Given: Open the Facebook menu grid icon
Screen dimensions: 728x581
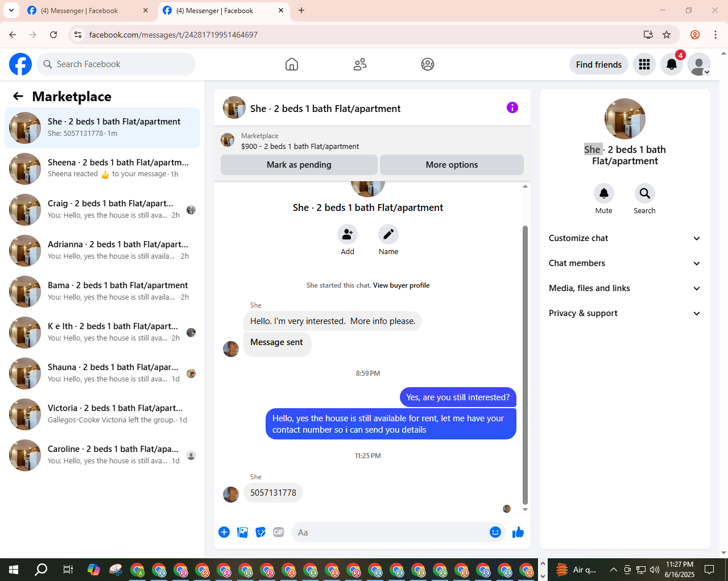Looking at the screenshot, I should pos(644,64).
